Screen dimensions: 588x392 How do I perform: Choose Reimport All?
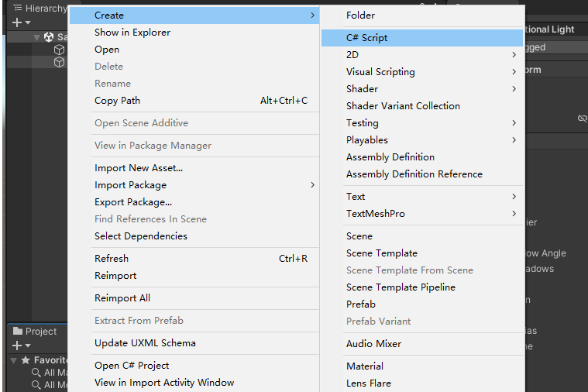click(194, 298)
